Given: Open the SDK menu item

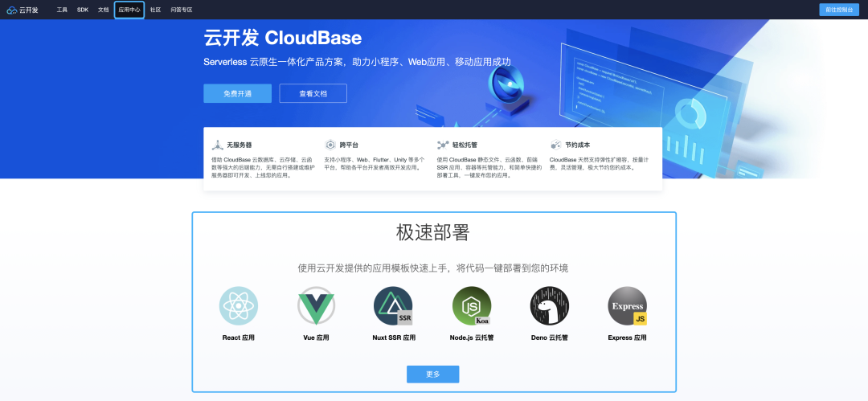Looking at the screenshot, I should pos(83,10).
